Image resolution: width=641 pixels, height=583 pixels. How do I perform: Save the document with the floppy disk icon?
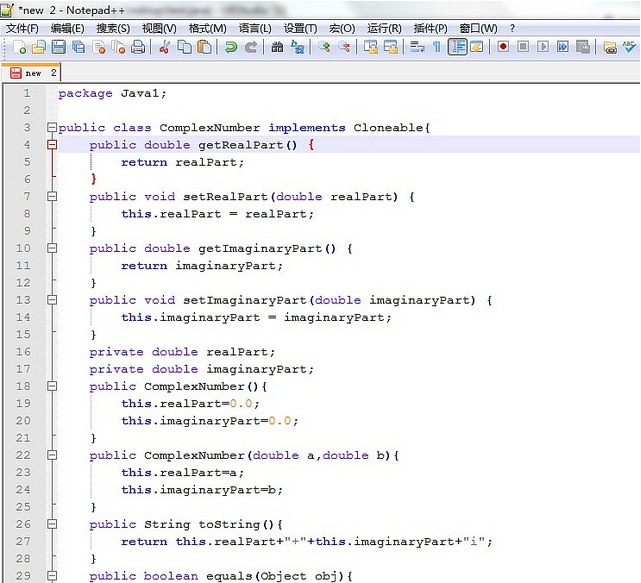click(x=58, y=47)
